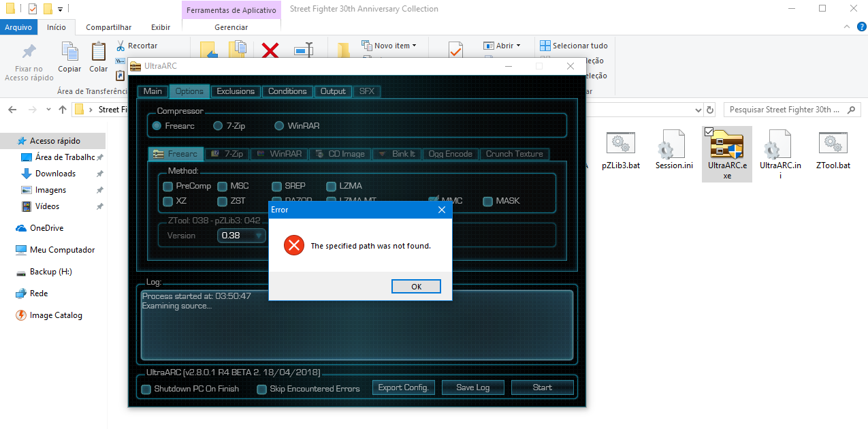
Task: Open the Version 0.38 dropdown
Action: (x=242, y=236)
